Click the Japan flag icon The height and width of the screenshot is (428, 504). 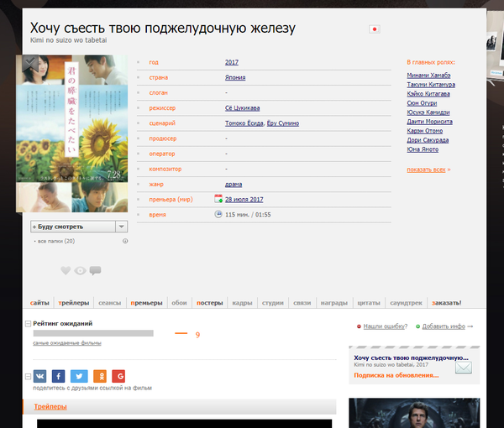[374, 29]
